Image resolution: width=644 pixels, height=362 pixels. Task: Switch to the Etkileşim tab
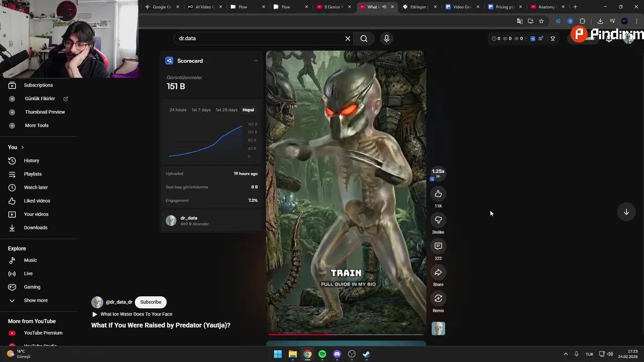417,7
